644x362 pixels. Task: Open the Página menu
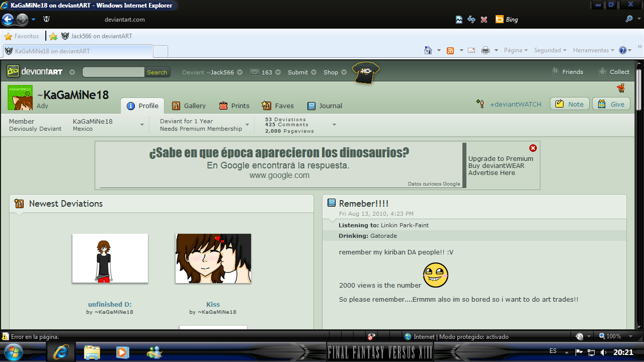coord(516,50)
